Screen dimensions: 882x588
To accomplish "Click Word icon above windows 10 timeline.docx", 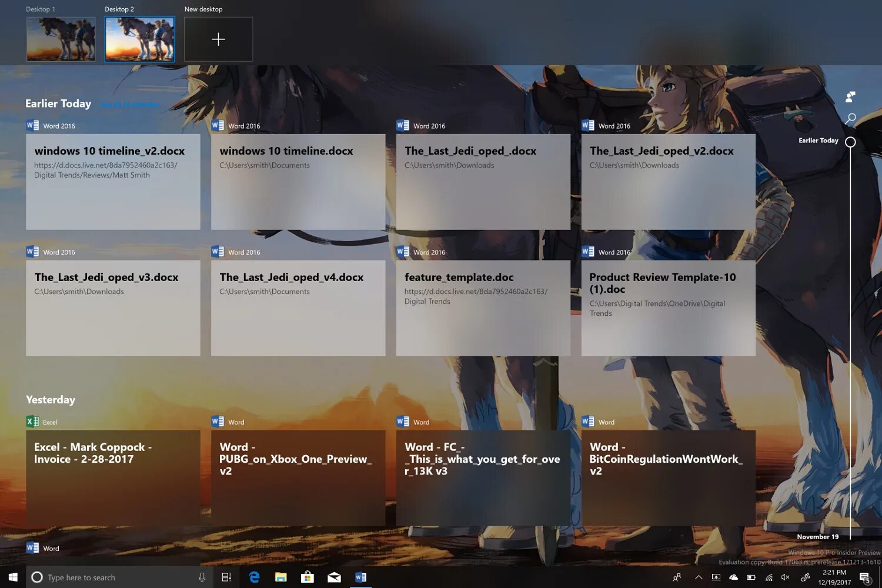I will tap(218, 125).
